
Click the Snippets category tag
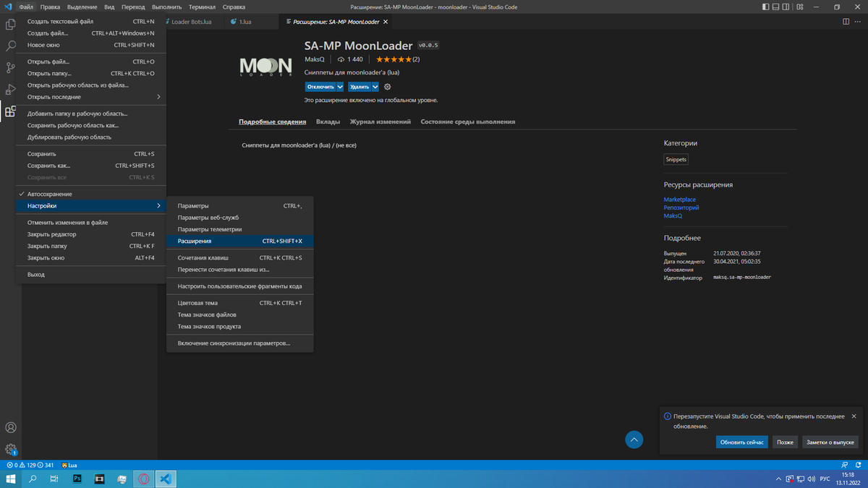[676, 160]
